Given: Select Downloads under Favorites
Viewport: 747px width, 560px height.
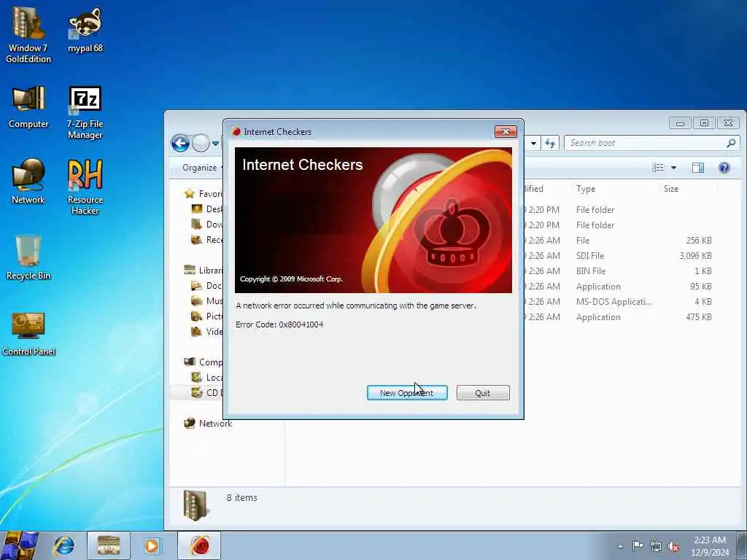Looking at the screenshot, I should click(206, 225).
